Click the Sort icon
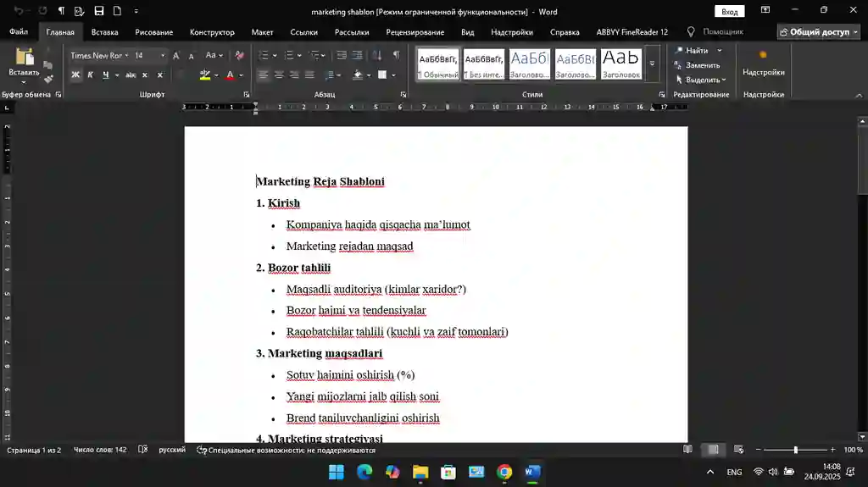868x487 pixels. 377,55
